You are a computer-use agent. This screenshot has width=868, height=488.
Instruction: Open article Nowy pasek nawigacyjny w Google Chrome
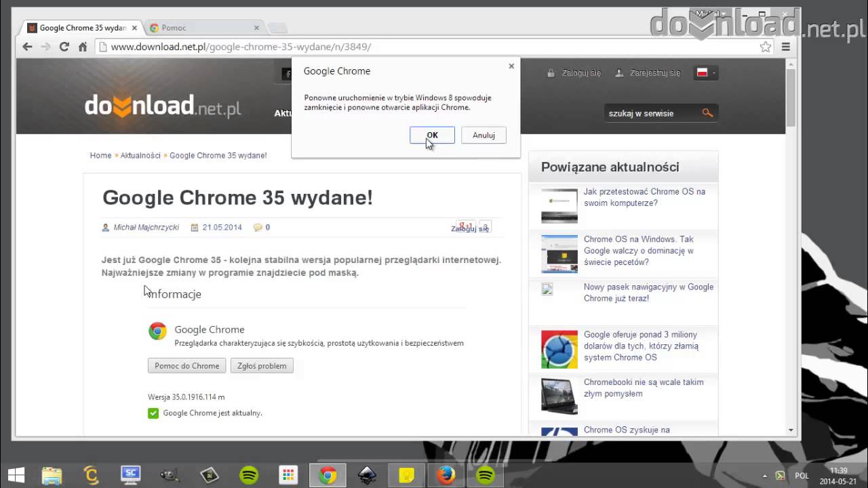[x=648, y=292]
